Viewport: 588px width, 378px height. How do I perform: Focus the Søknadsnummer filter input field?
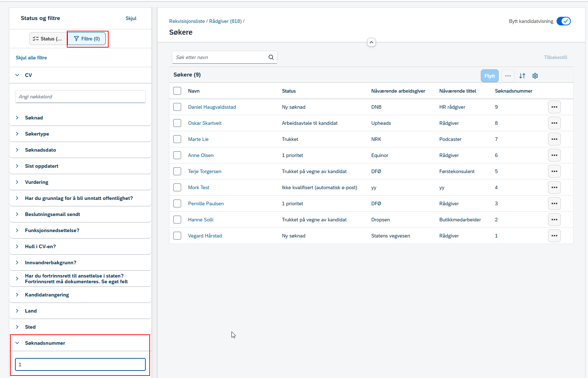(x=80, y=364)
